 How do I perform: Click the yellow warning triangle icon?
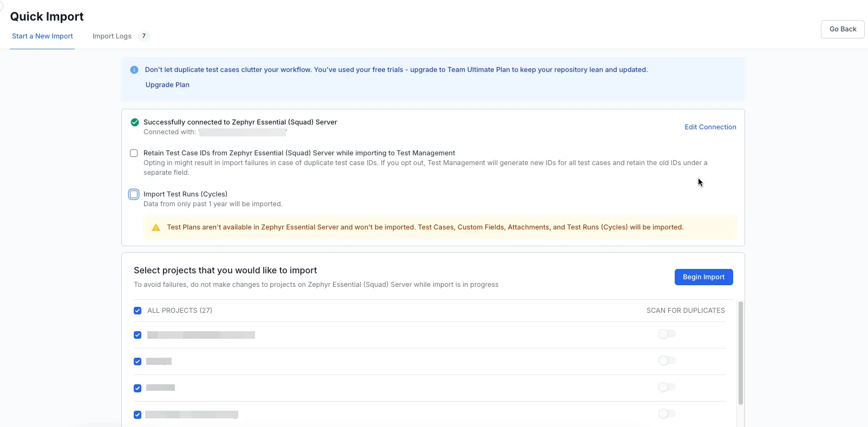point(156,227)
